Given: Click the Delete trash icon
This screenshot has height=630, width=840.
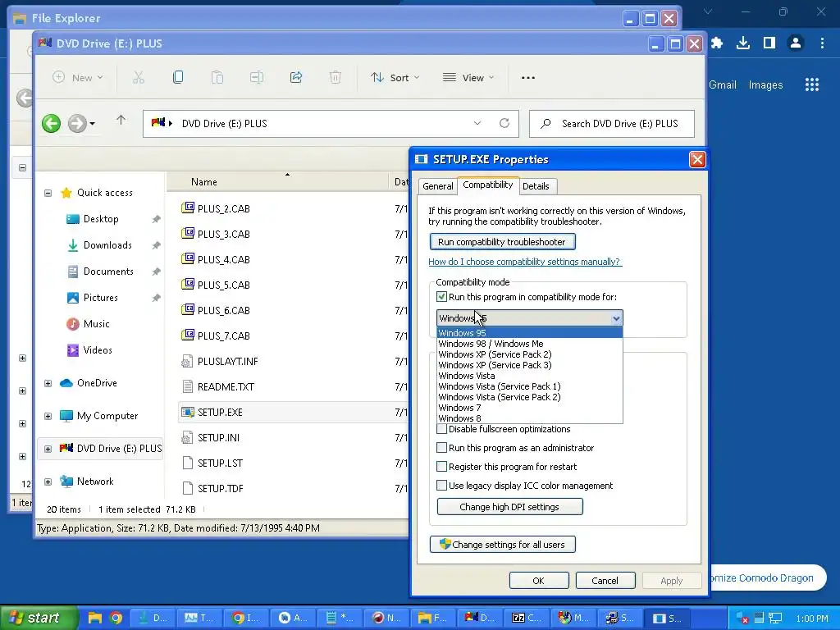Looking at the screenshot, I should coord(336,78).
